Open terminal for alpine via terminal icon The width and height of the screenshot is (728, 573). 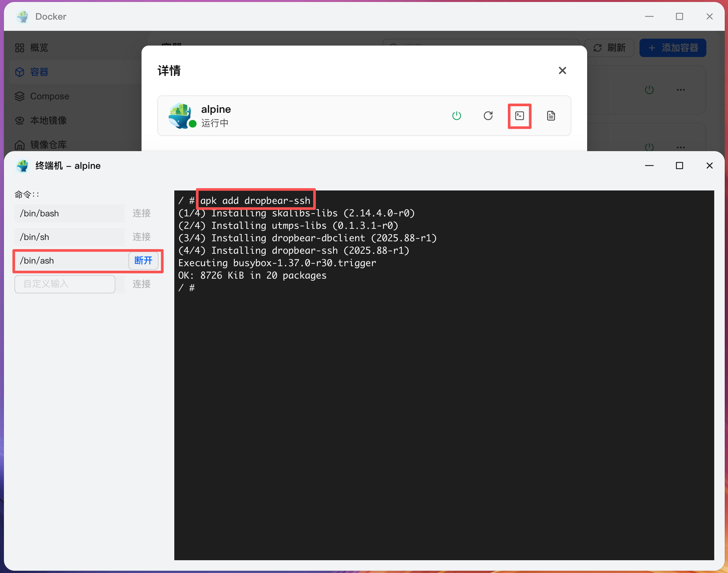(x=519, y=116)
